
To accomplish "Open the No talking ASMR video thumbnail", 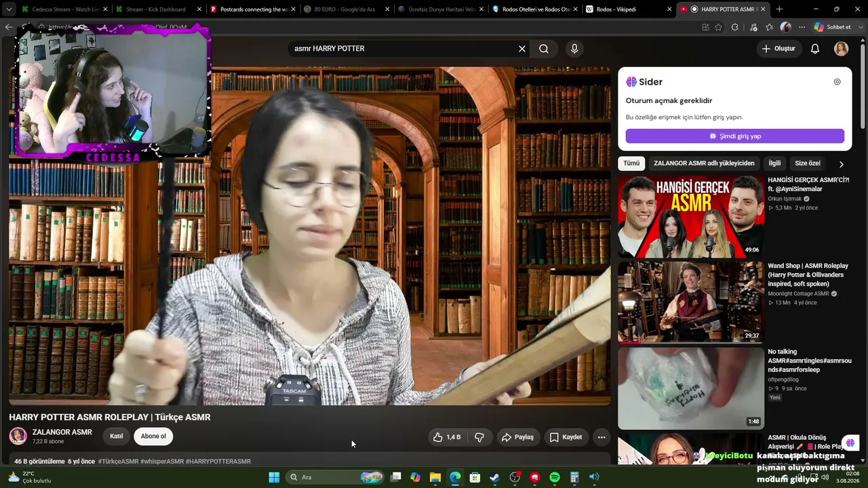I will pyautogui.click(x=691, y=388).
